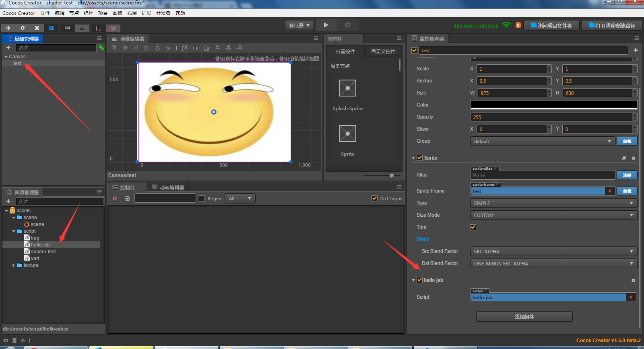
Task: Collapse the hello-jsb component section
Action: point(413,280)
